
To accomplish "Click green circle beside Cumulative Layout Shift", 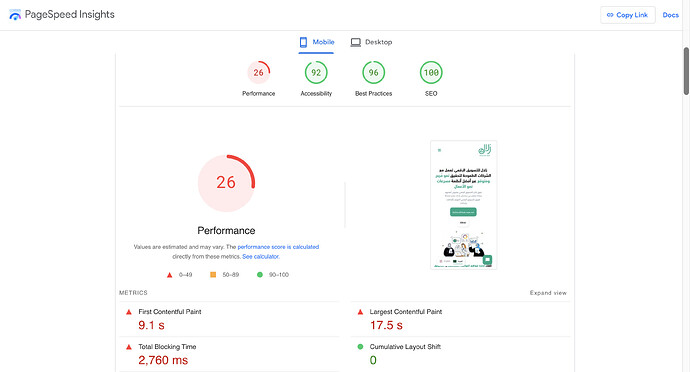I will pos(360,347).
